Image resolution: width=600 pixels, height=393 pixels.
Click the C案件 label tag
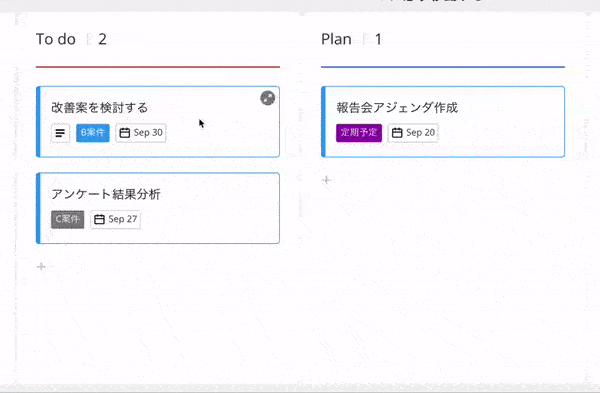pos(68,219)
